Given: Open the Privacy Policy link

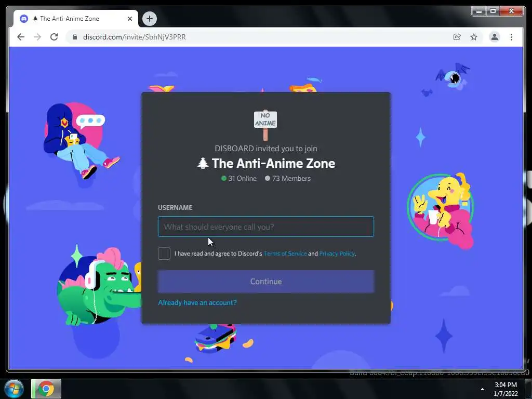Looking at the screenshot, I should point(337,254).
